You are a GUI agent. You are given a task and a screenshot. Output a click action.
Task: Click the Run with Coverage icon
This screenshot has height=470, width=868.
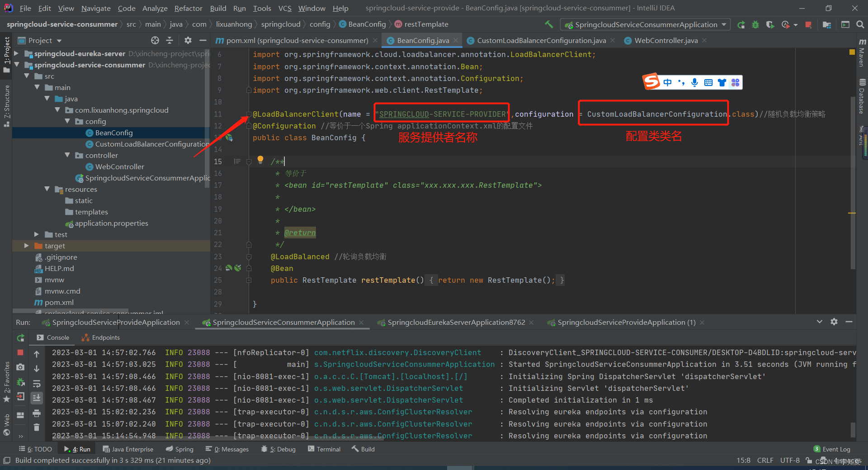pos(770,25)
